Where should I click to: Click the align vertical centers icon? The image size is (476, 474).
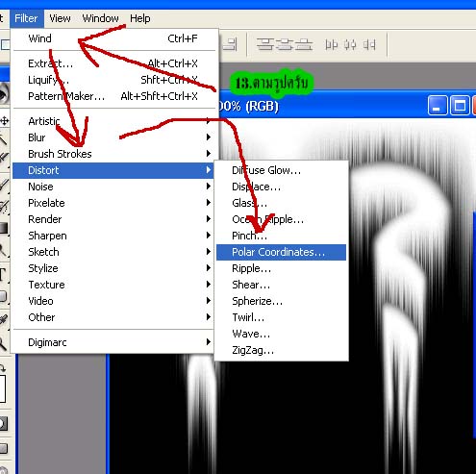pyautogui.click(x=285, y=44)
